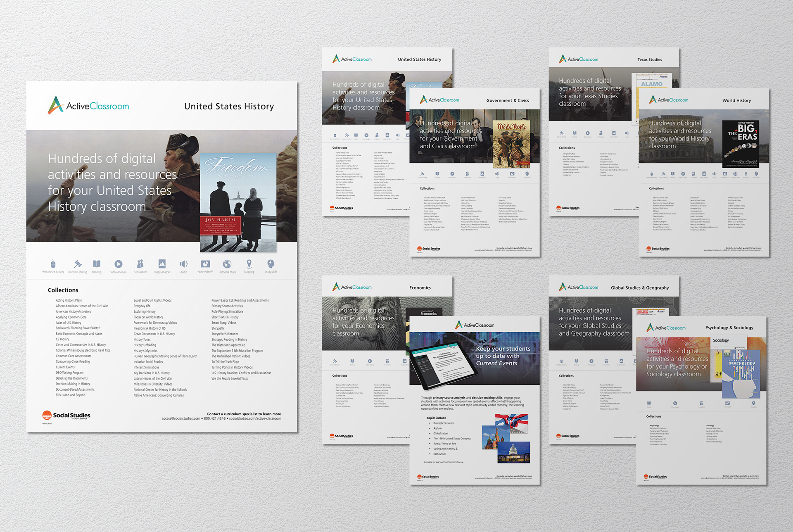Select the Simulations people icon
Image resolution: width=793 pixels, height=532 pixels.
(x=140, y=264)
